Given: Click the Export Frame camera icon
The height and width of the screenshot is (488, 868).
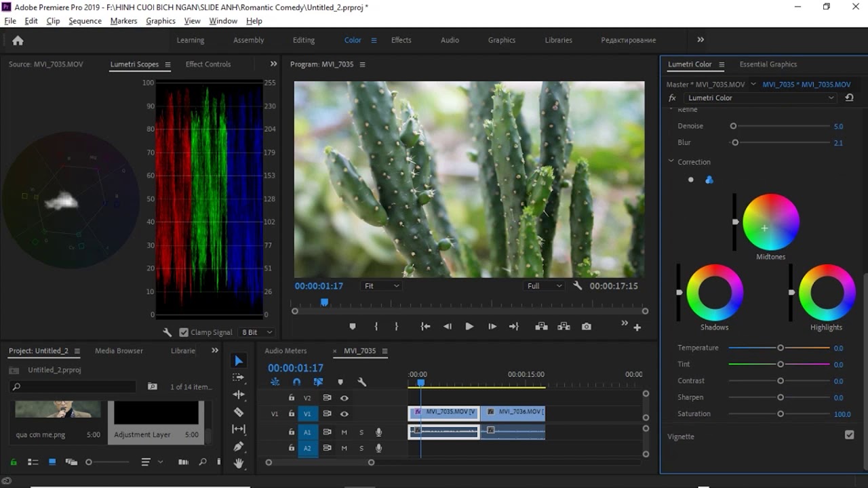Looking at the screenshot, I should coord(587,327).
